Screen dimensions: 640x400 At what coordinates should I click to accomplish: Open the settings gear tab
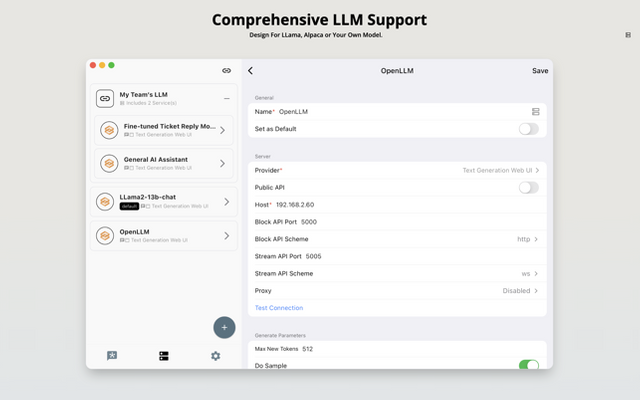pyautogui.click(x=216, y=356)
